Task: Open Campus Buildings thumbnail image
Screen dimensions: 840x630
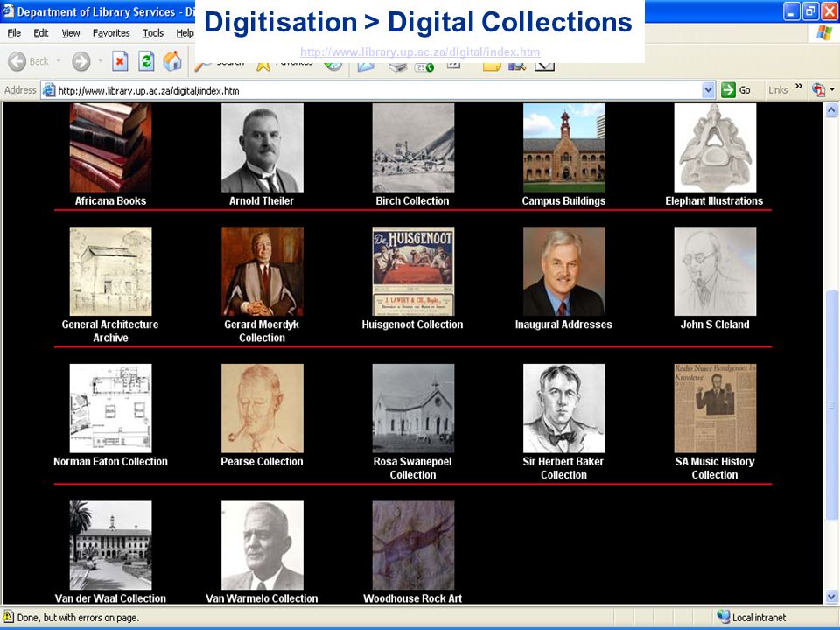Action: 564,148
